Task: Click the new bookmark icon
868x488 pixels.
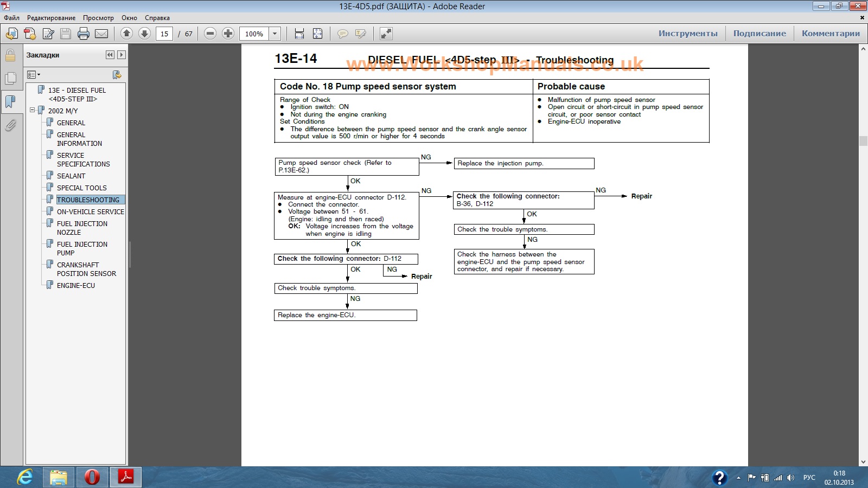Action: [117, 75]
